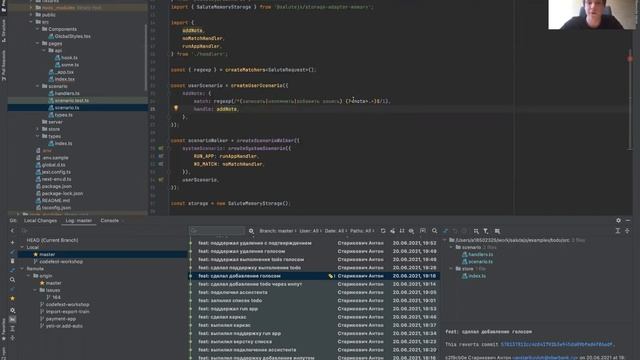Select the Log: master tab
The width and height of the screenshot is (640, 360).
pyautogui.click(x=79, y=221)
